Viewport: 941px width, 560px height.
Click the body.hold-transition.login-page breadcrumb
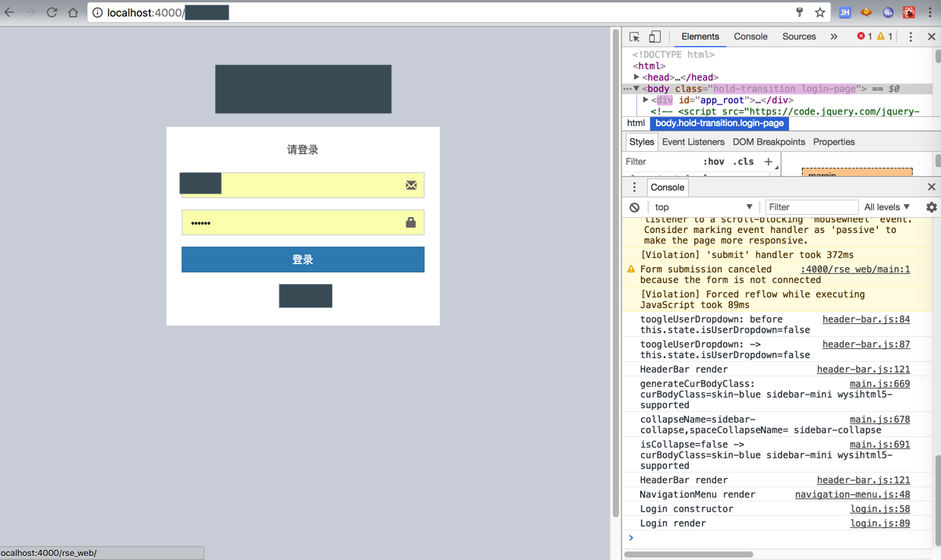pyautogui.click(x=719, y=123)
